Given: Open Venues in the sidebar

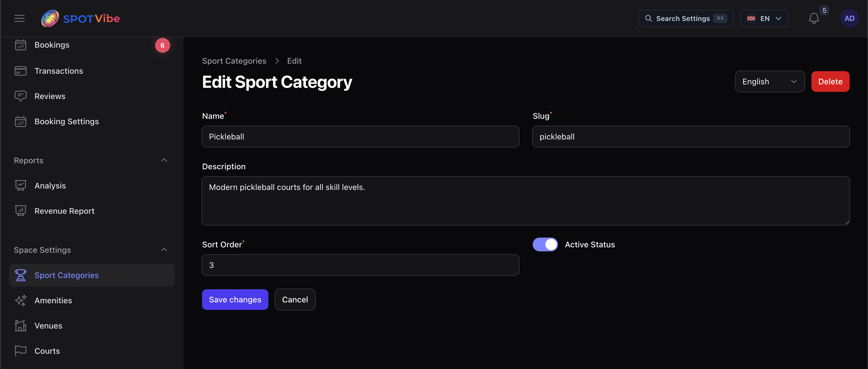Looking at the screenshot, I should coord(92,325).
